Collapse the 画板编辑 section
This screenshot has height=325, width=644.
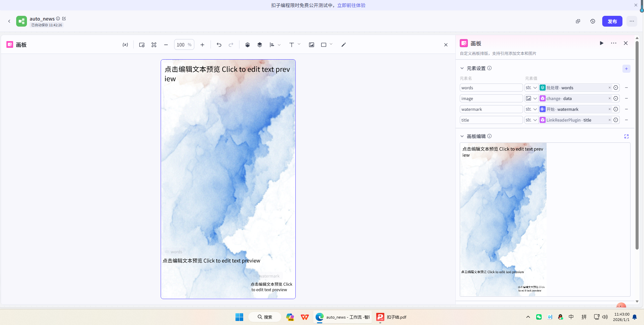click(462, 136)
